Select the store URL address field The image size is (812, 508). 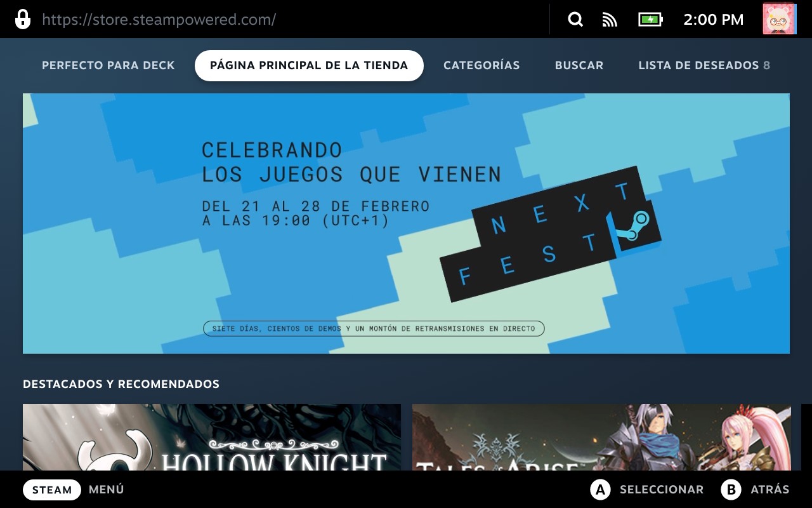pos(159,19)
